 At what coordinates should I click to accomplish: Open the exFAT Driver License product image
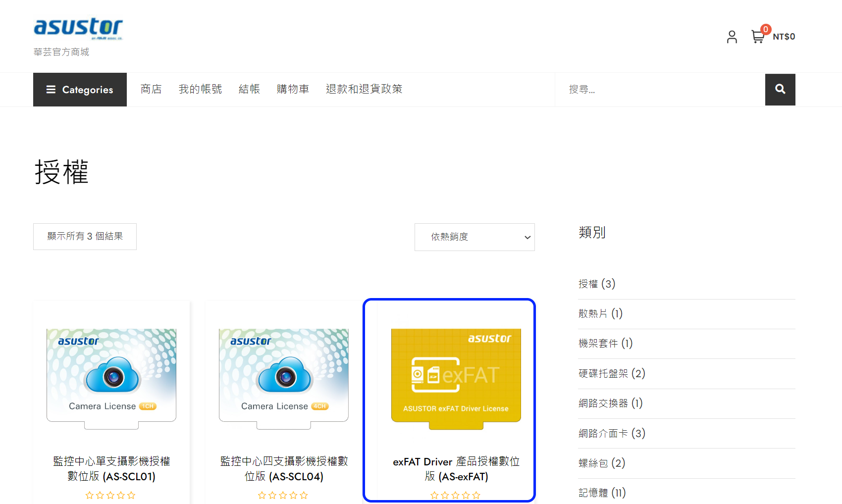coord(456,379)
